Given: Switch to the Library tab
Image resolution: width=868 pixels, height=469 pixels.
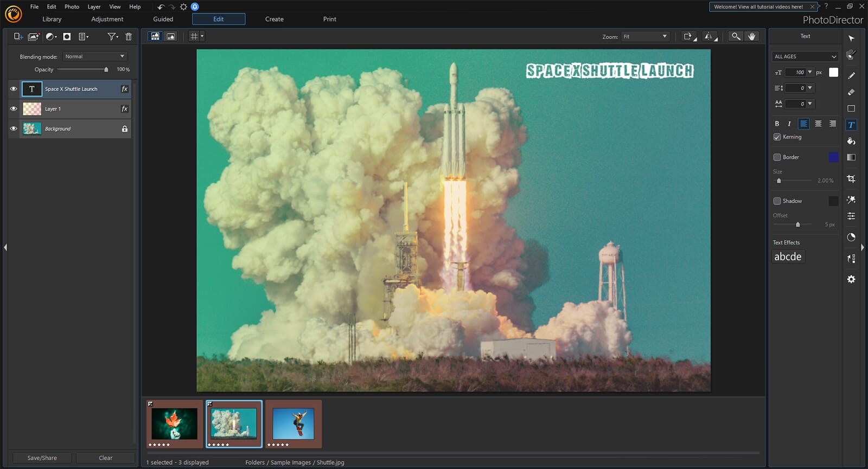Looking at the screenshot, I should point(52,19).
